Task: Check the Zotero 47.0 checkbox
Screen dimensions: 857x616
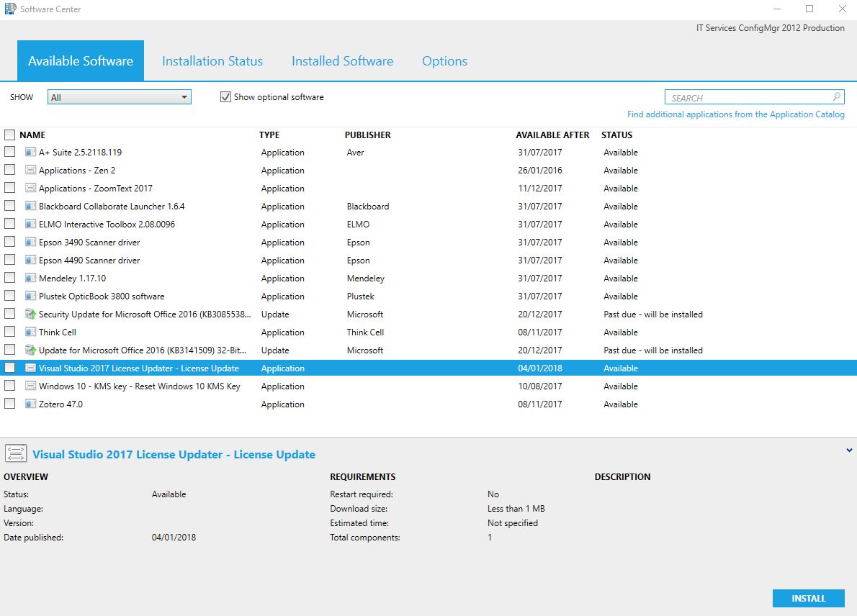Action: coord(10,404)
